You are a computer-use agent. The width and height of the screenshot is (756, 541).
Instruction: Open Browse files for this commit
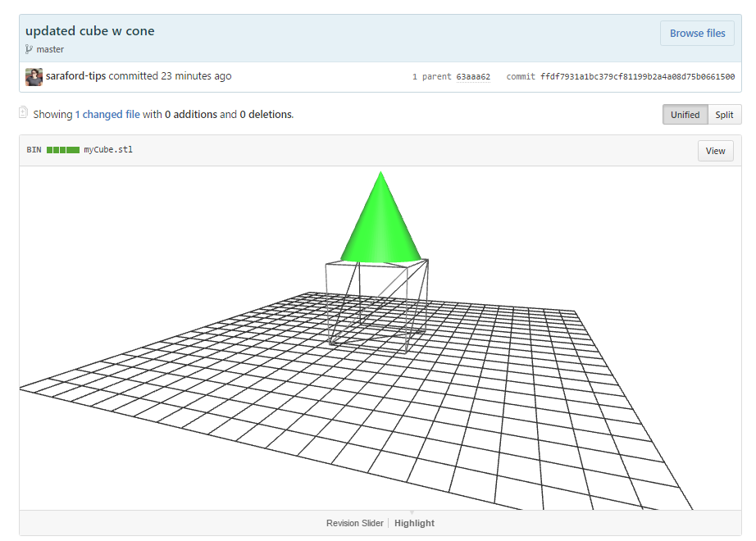coord(697,34)
